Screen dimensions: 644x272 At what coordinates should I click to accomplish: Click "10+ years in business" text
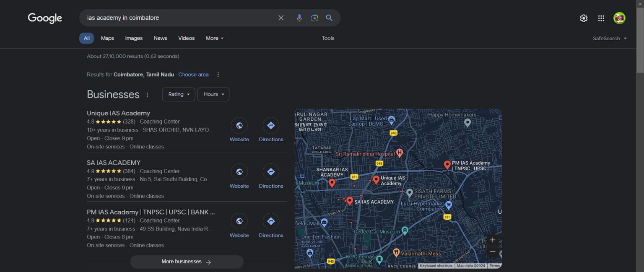(x=112, y=130)
